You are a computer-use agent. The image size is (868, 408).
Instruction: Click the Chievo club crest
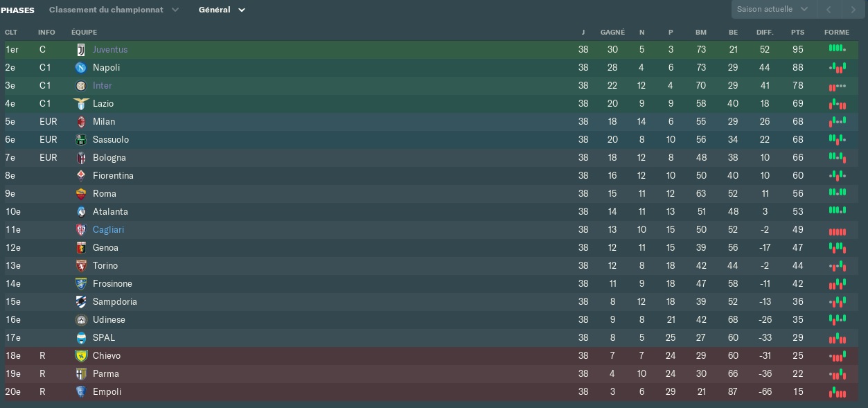pyautogui.click(x=81, y=356)
